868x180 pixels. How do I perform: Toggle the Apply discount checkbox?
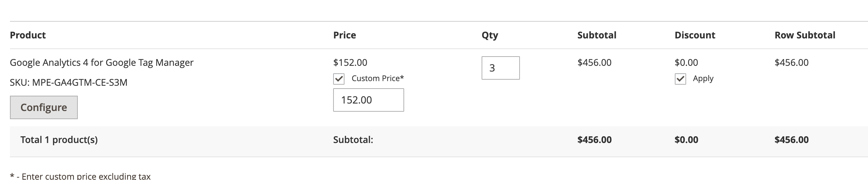tap(680, 79)
